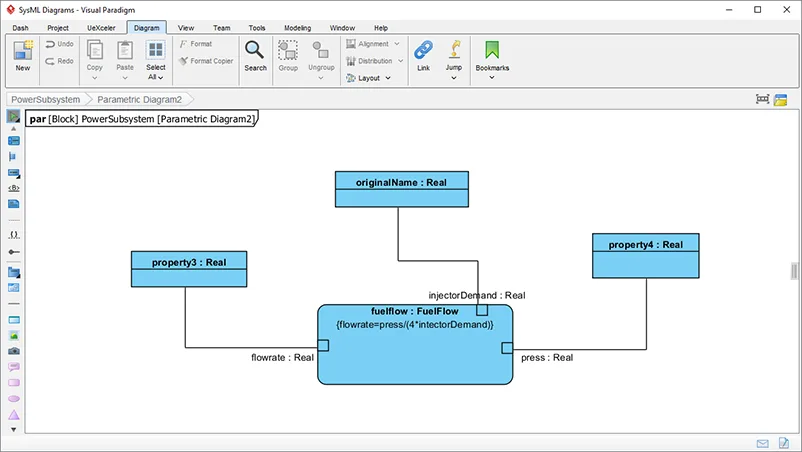
Task: Click the Group icon
Action: [x=288, y=51]
